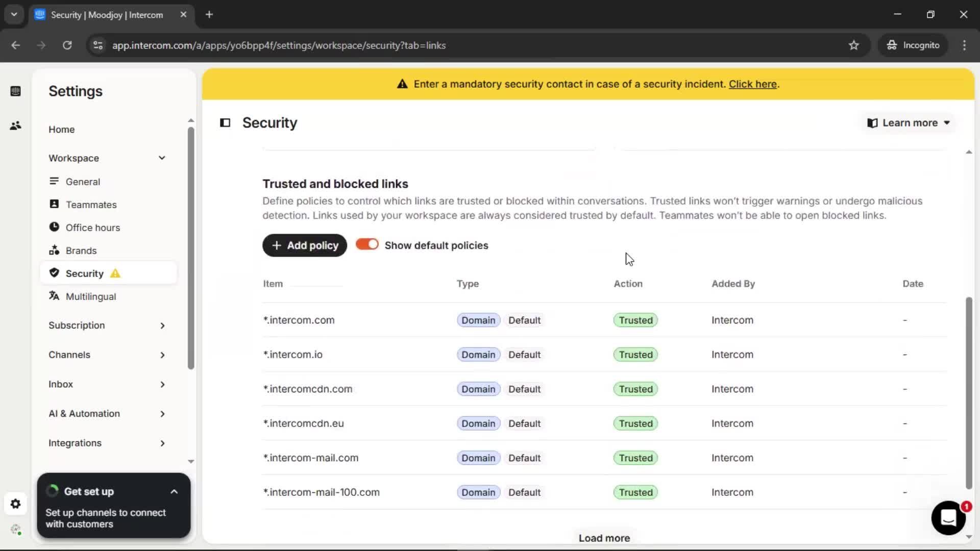Click the Get set up progress circle icon
The image size is (980, 551).
(52, 491)
